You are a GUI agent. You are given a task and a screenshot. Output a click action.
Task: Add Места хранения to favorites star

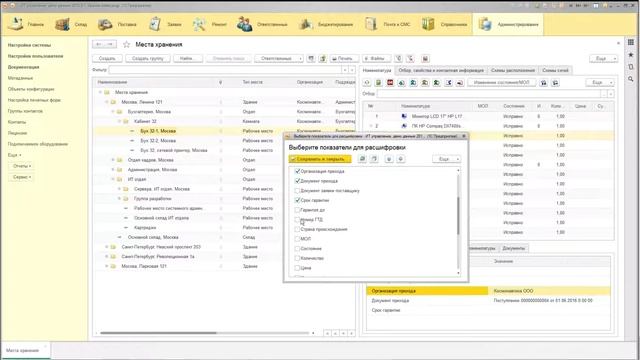[x=127, y=44]
